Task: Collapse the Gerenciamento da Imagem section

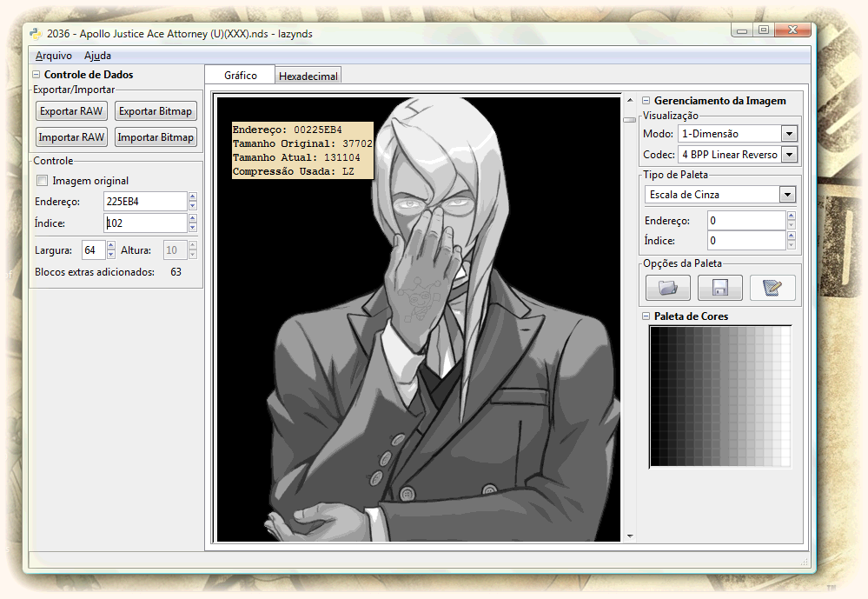Action: (x=646, y=100)
